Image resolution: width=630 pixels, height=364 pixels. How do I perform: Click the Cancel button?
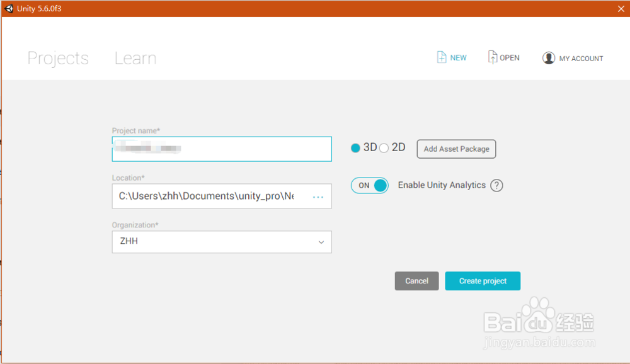(x=416, y=281)
